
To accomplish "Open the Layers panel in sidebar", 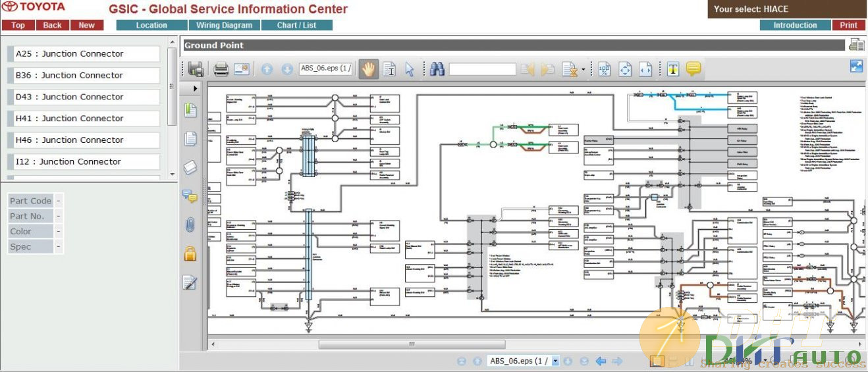I will [x=190, y=167].
